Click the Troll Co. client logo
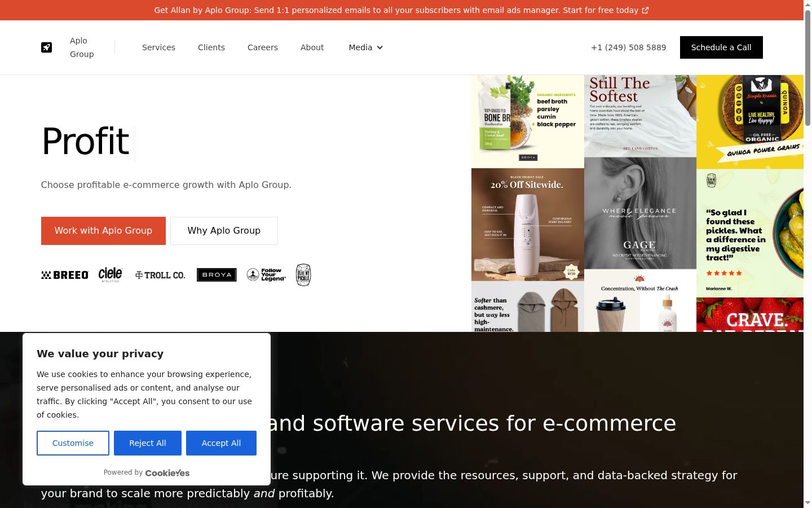Screen dimensions: 812x508 160,275
